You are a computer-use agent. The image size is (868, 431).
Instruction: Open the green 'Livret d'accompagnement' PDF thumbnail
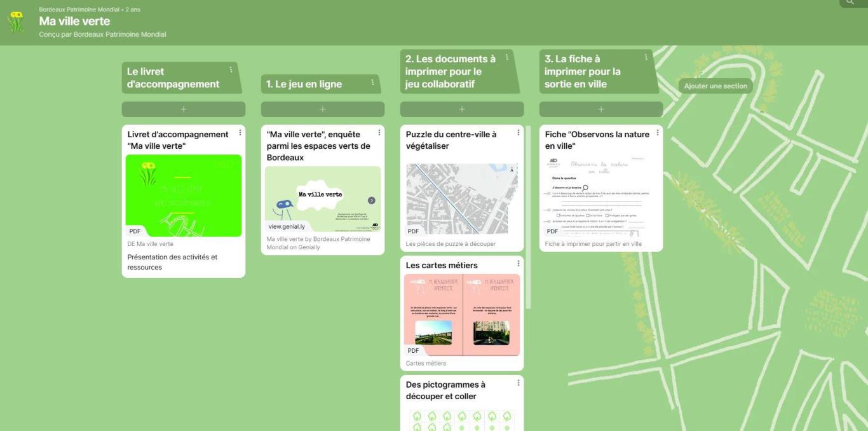[184, 195]
